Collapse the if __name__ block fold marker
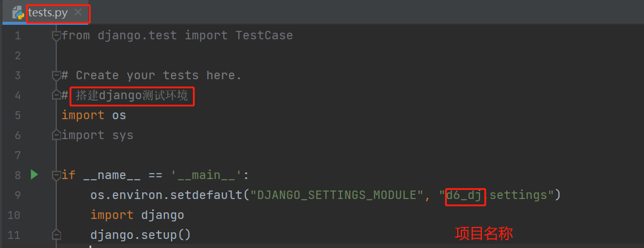 click(x=57, y=175)
